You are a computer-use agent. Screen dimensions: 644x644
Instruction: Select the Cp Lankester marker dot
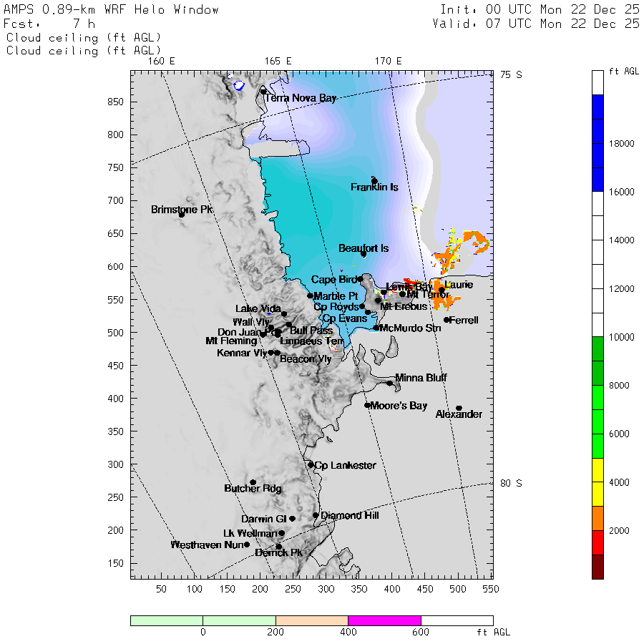coord(311,465)
